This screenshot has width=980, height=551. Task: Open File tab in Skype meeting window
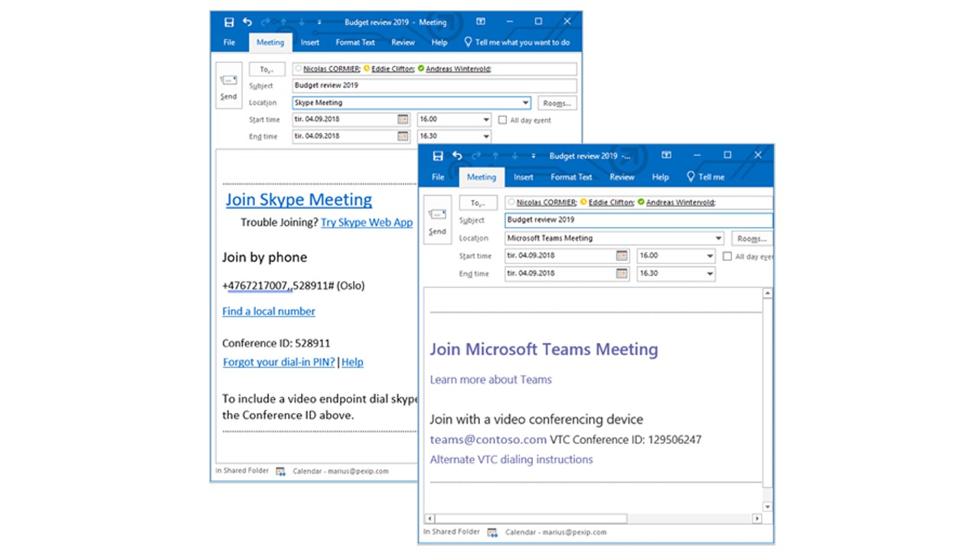[230, 43]
